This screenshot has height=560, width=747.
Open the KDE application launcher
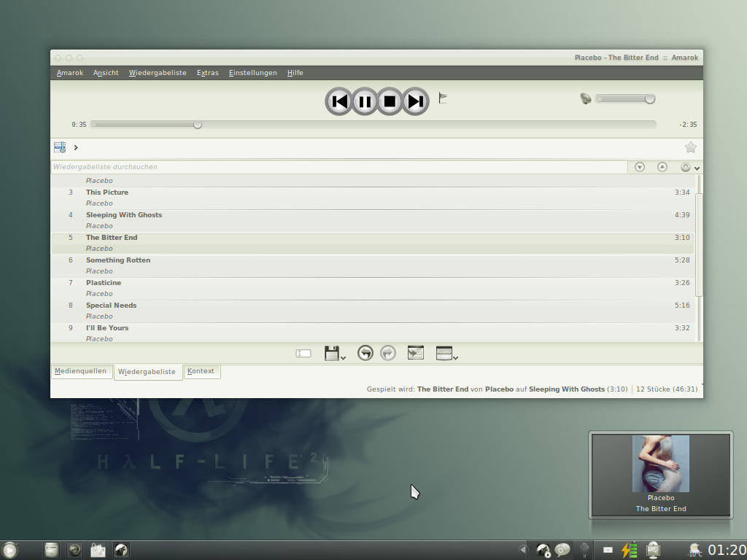pos(9,551)
